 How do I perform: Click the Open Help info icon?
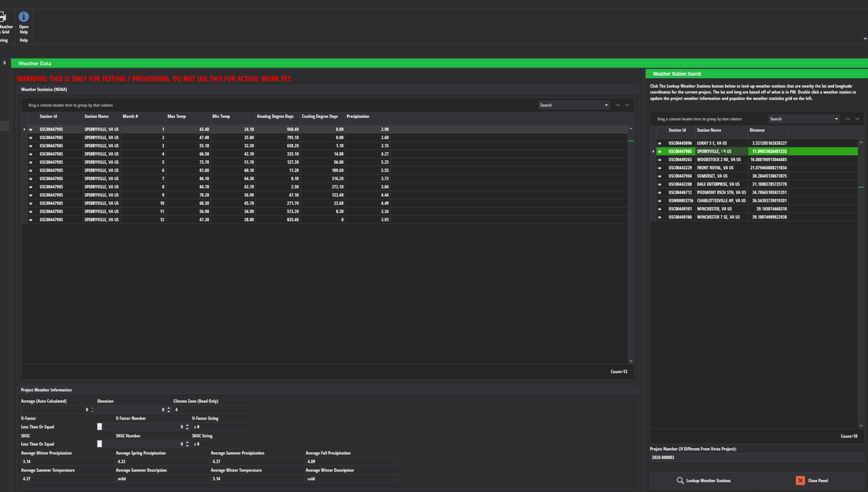(x=24, y=17)
